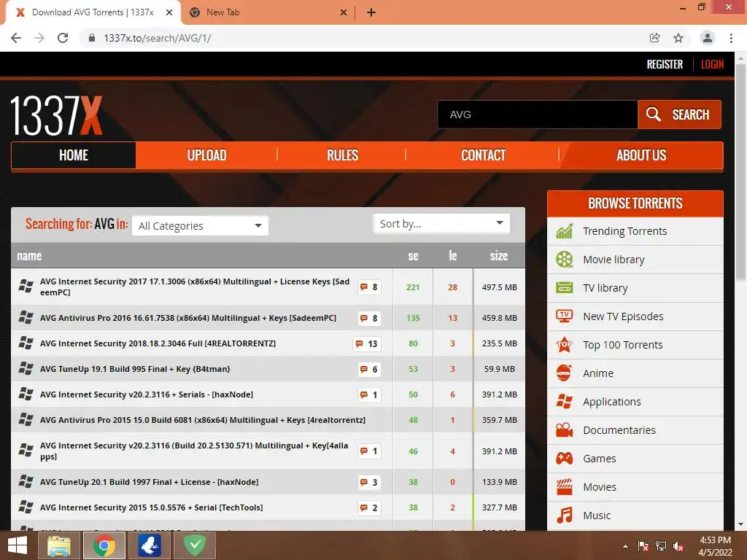747x560 pixels.
Task: Click the Top 100 Torrents sidebar link
Action: (623, 345)
